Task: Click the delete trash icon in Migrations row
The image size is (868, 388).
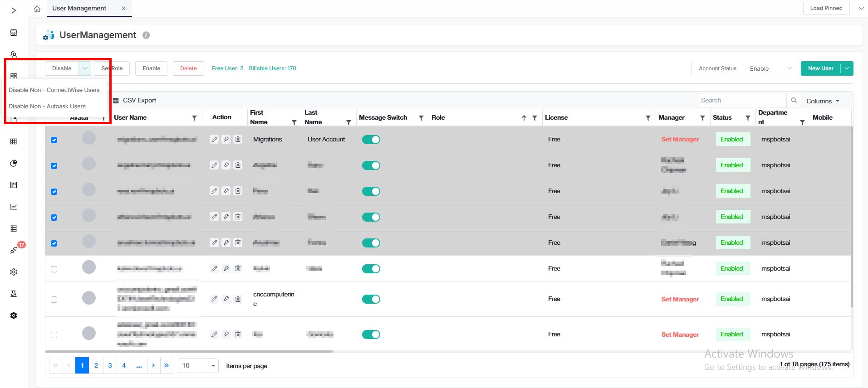Action: (x=238, y=140)
